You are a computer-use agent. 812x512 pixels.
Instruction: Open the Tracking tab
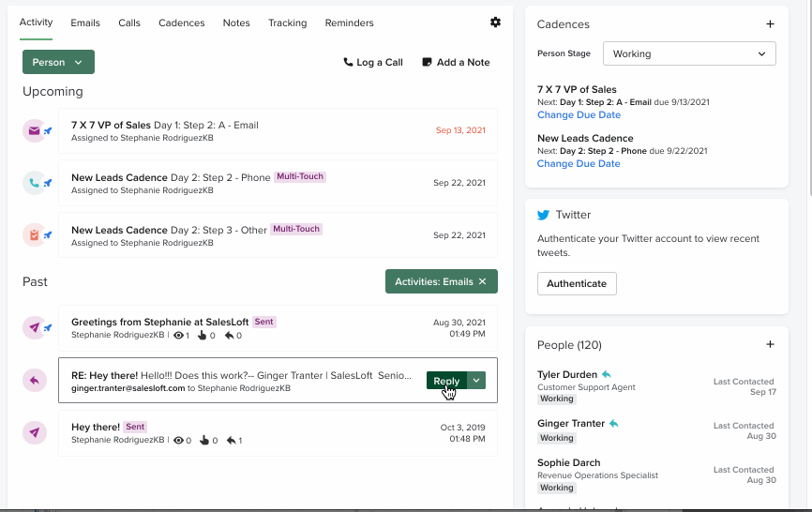288,23
